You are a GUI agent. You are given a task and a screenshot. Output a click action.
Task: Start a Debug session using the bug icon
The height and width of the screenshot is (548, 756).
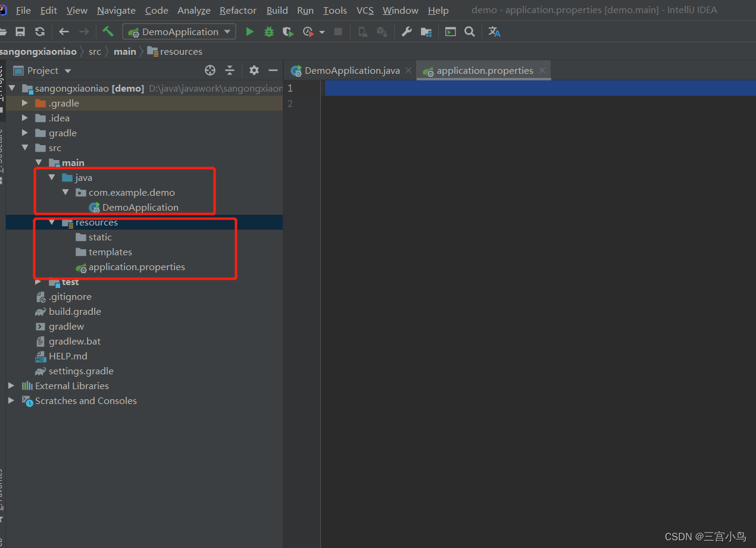268,31
